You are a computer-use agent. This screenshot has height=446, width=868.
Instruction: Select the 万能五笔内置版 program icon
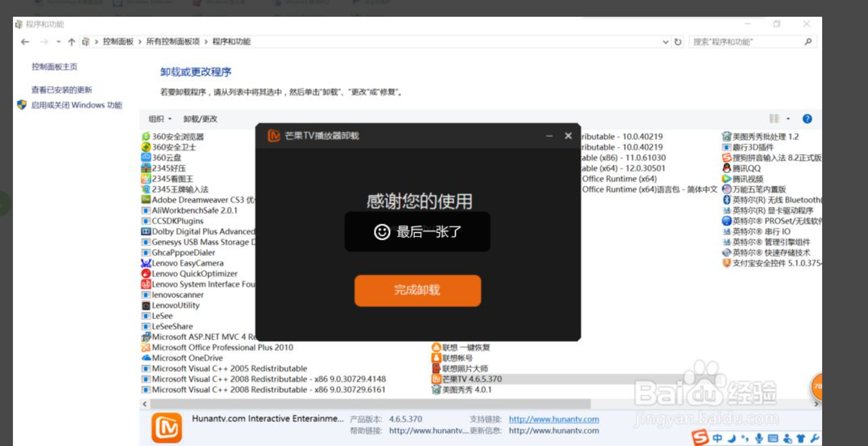727,189
